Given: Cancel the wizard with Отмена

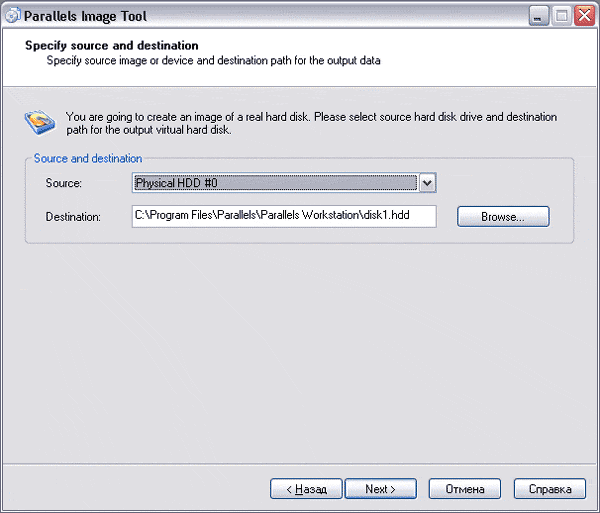Looking at the screenshot, I should point(465,489).
